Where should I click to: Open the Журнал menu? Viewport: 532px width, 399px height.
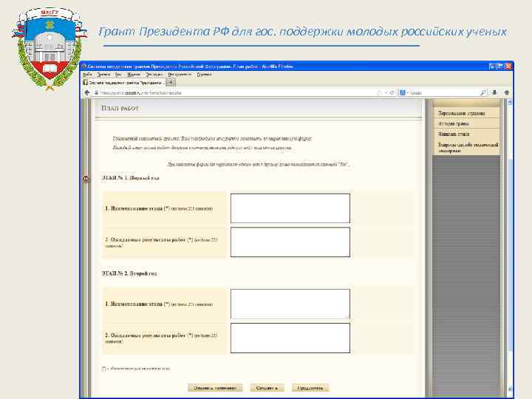(134, 75)
